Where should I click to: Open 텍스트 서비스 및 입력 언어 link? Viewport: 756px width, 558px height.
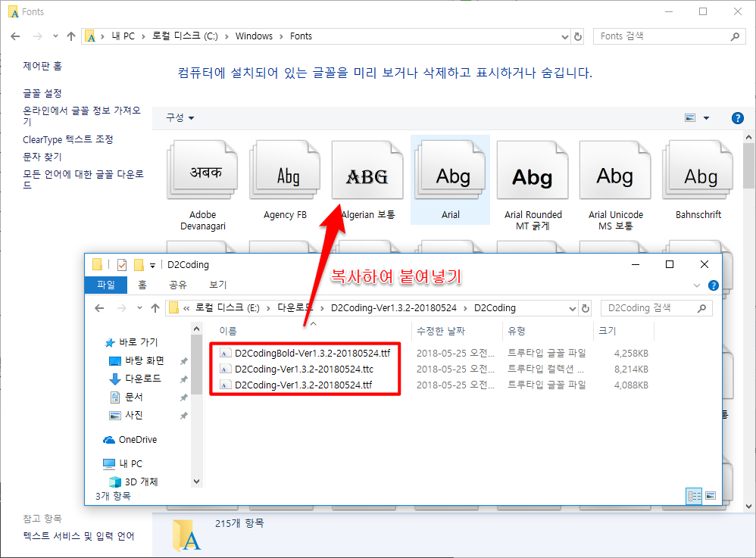(79, 536)
